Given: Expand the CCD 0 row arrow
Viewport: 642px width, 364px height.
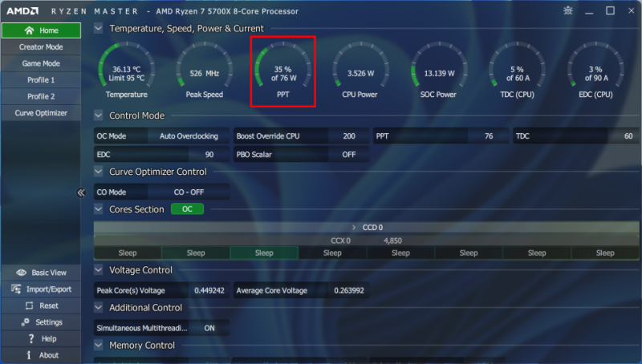Looking at the screenshot, I should coord(354,228).
